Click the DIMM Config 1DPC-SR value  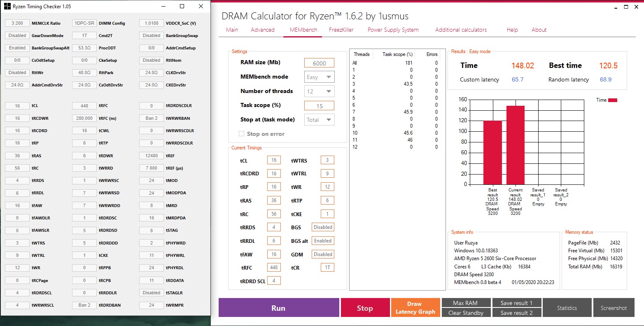[84, 23]
